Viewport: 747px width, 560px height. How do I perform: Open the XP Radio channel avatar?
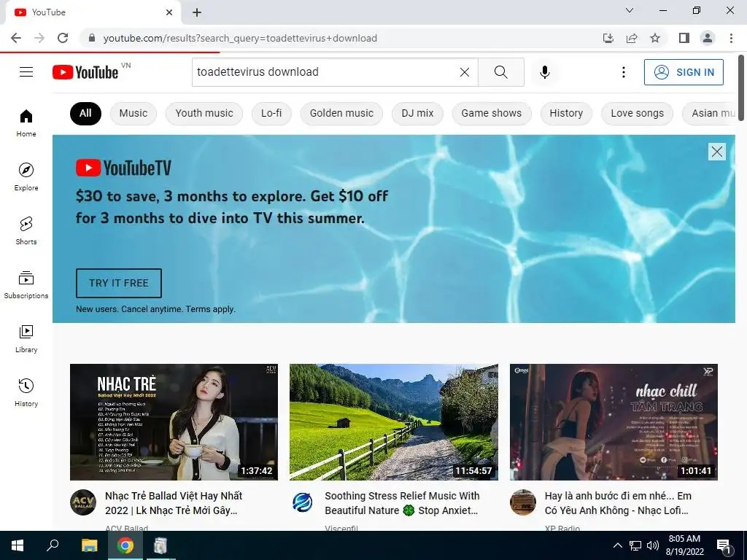pyautogui.click(x=522, y=502)
